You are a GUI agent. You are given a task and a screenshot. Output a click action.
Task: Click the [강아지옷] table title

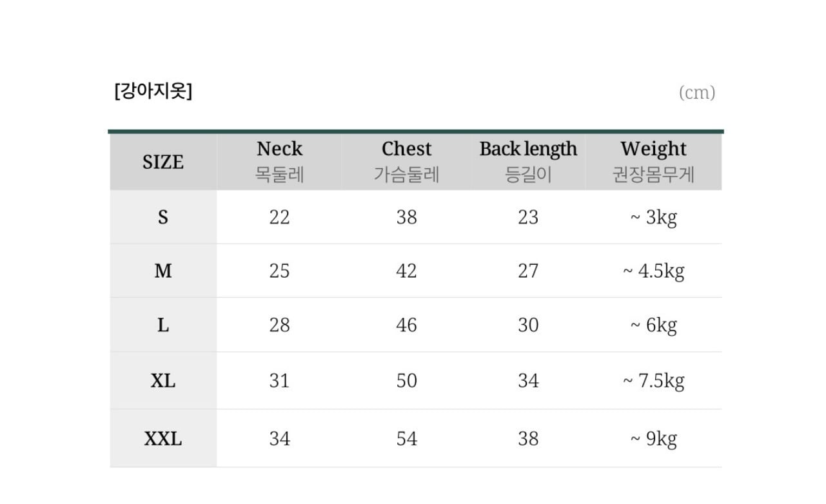[153, 92]
